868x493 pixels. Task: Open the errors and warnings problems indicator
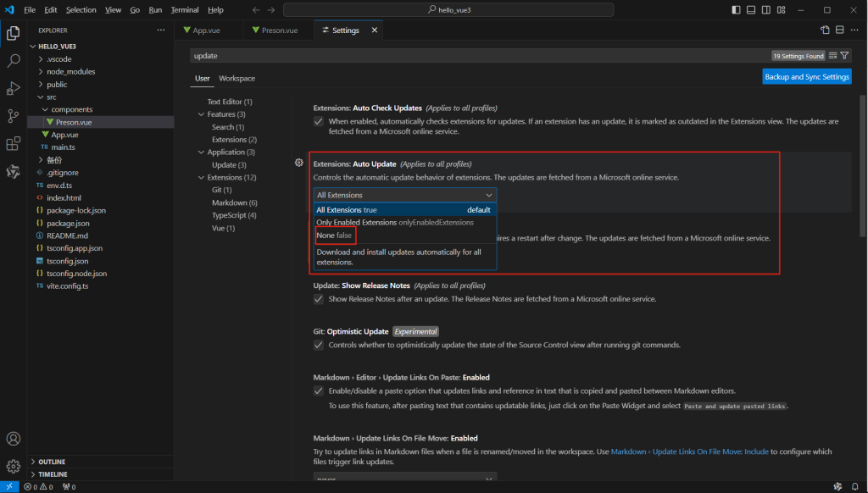[x=39, y=487]
